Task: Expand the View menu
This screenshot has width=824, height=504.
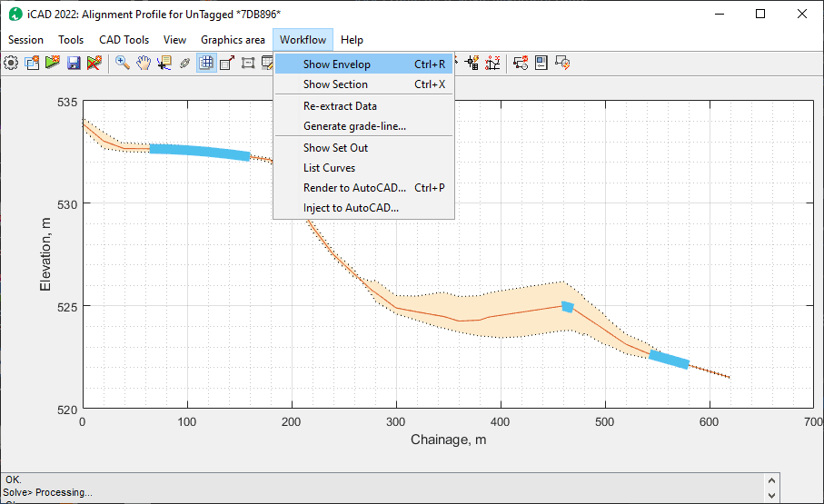Action: click(x=174, y=40)
